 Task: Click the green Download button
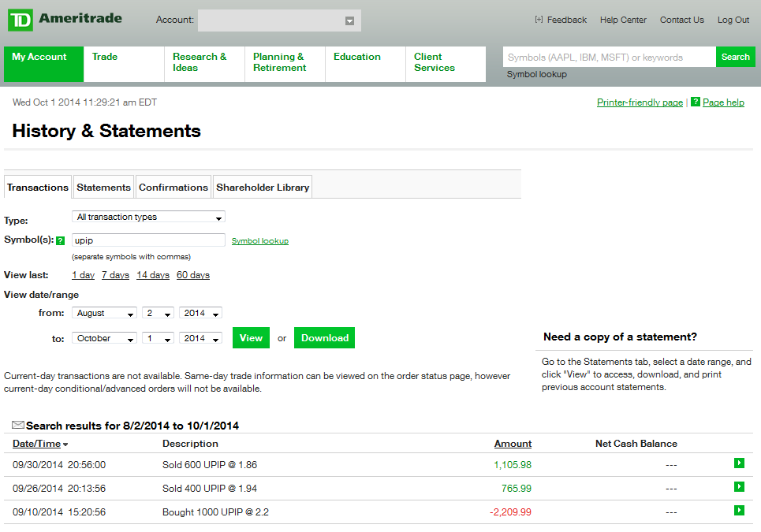(x=325, y=337)
